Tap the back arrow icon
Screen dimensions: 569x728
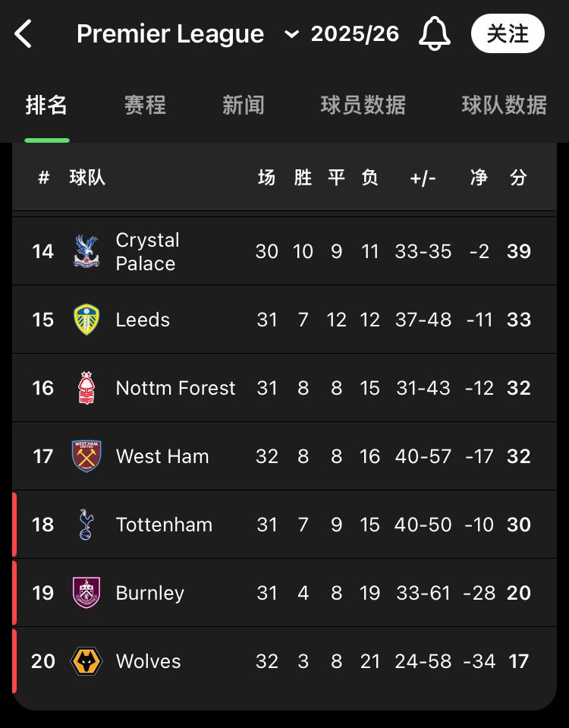pyautogui.click(x=24, y=34)
